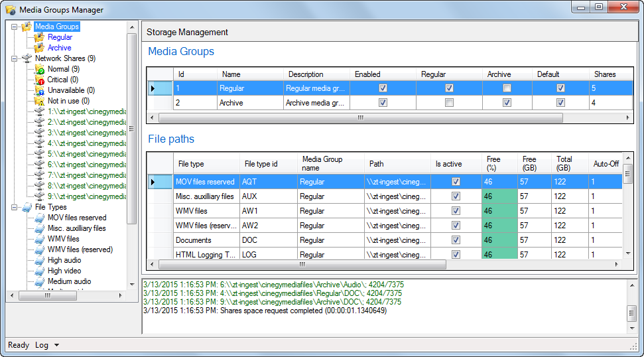The image size is (644, 357).
Task: Click the AUX file type id cell
Action: coord(269,196)
